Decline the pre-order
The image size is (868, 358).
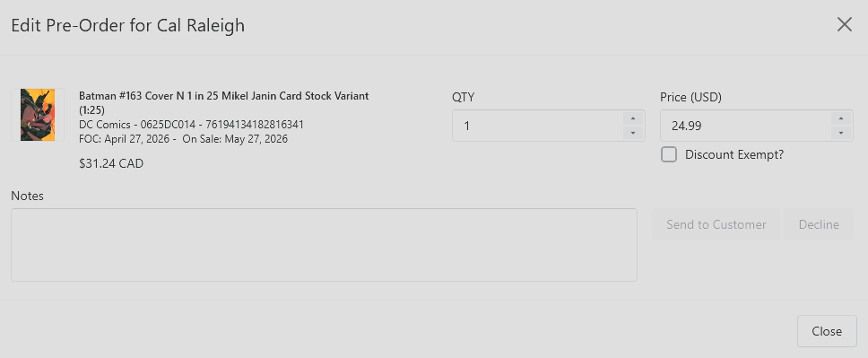819,224
